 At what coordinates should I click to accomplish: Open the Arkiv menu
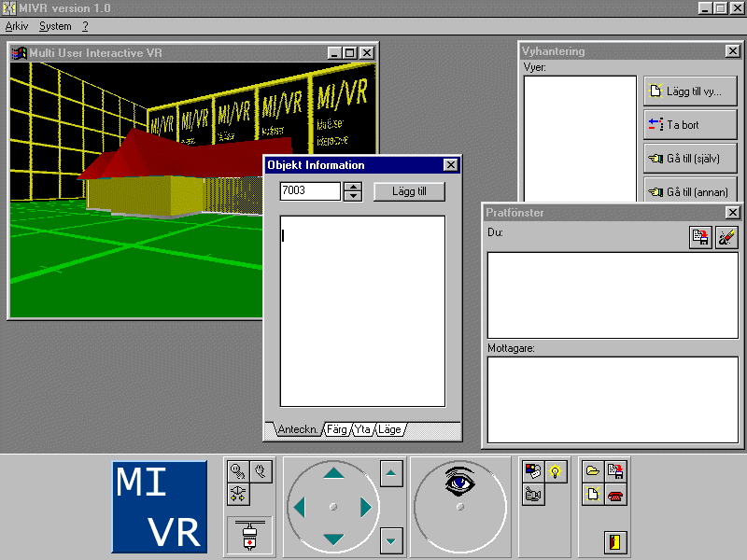[17, 26]
